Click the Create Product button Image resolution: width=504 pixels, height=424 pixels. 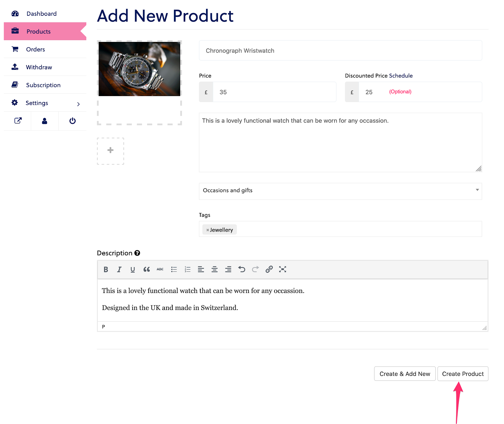point(463,374)
